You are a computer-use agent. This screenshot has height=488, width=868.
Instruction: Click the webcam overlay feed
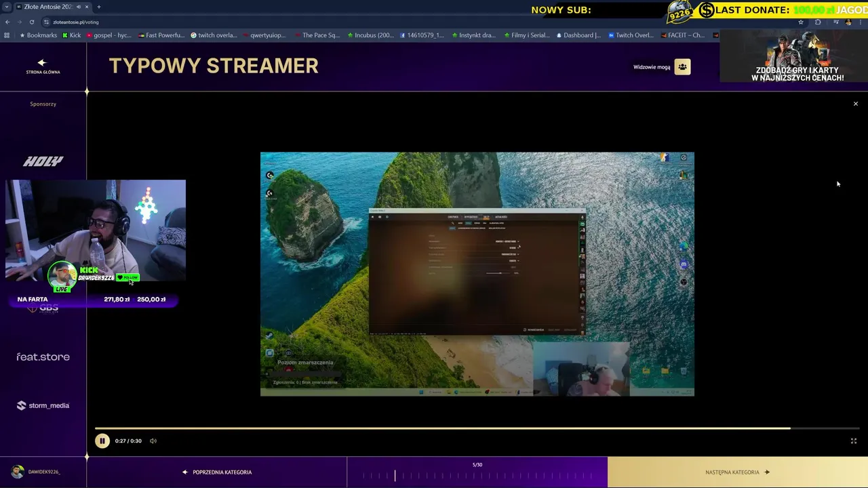pyautogui.click(x=96, y=230)
